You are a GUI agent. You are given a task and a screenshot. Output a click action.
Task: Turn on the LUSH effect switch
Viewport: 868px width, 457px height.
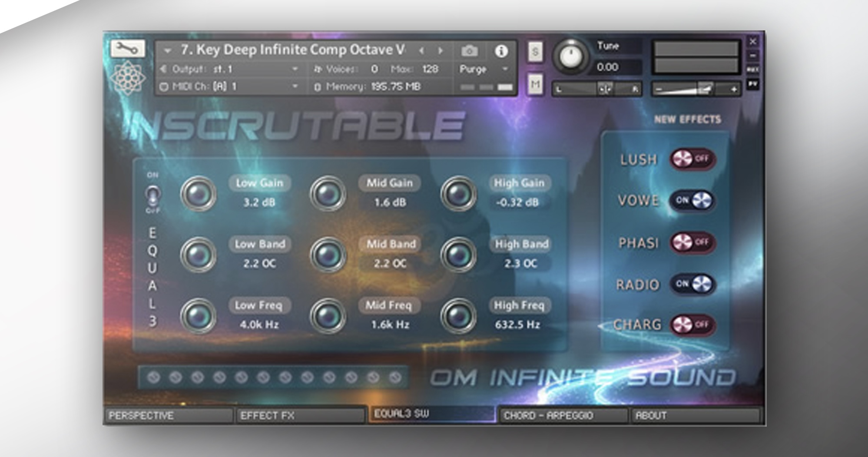click(692, 159)
